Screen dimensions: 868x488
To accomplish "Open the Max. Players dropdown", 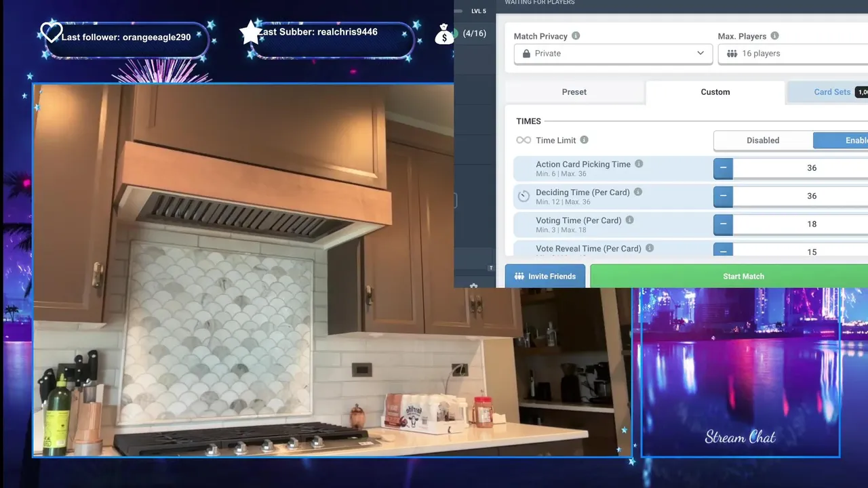I will tap(793, 54).
